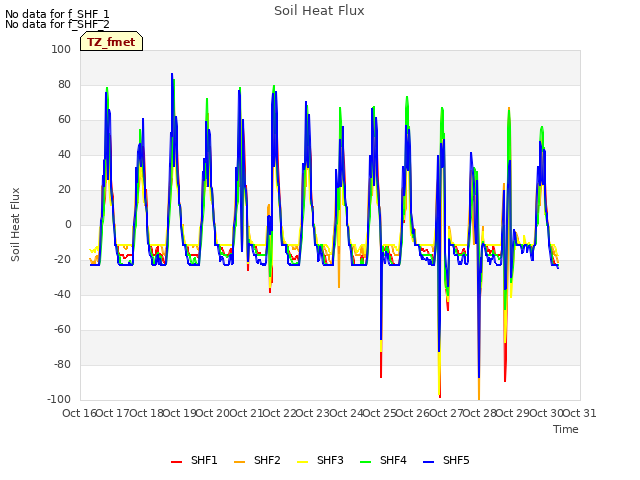The width and height of the screenshot is (640, 480).
Task: Click the orange SHF2 legend color marker
Action: point(240,462)
